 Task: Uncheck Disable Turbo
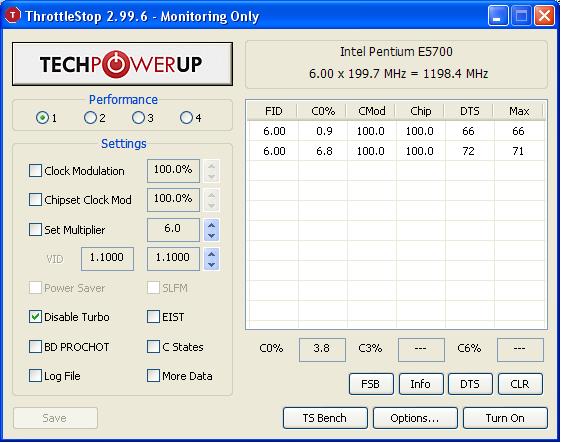35,317
